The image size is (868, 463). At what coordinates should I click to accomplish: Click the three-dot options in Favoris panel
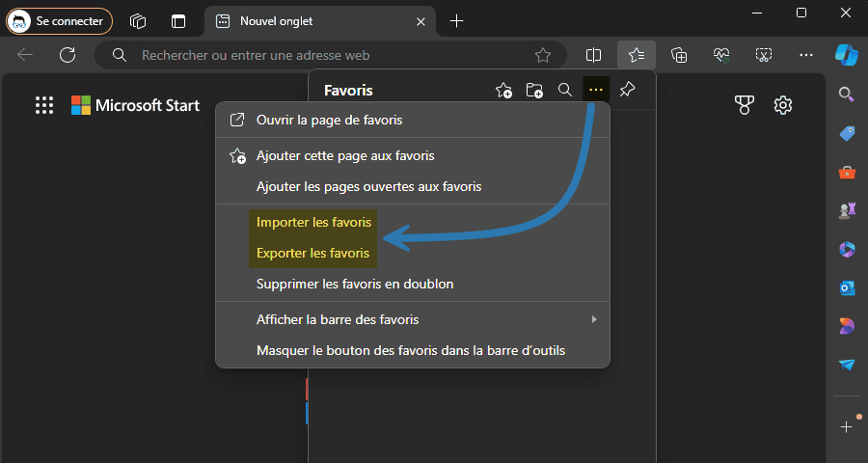point(596,90)
